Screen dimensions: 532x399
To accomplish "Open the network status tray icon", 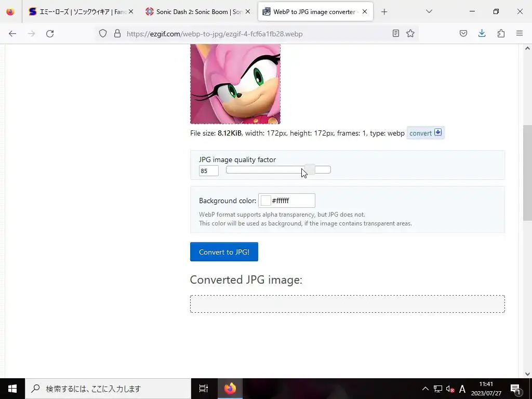I will (x=437, y=389).
